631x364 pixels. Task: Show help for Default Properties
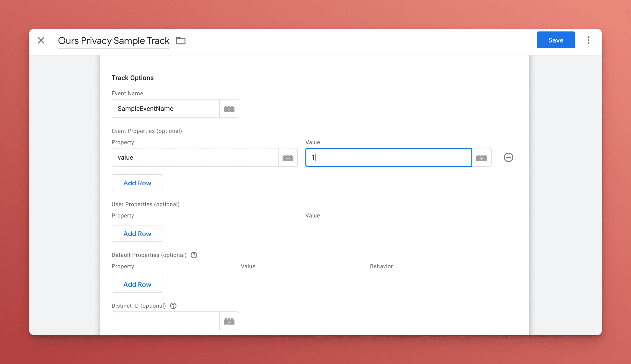(x=194, y=255)
